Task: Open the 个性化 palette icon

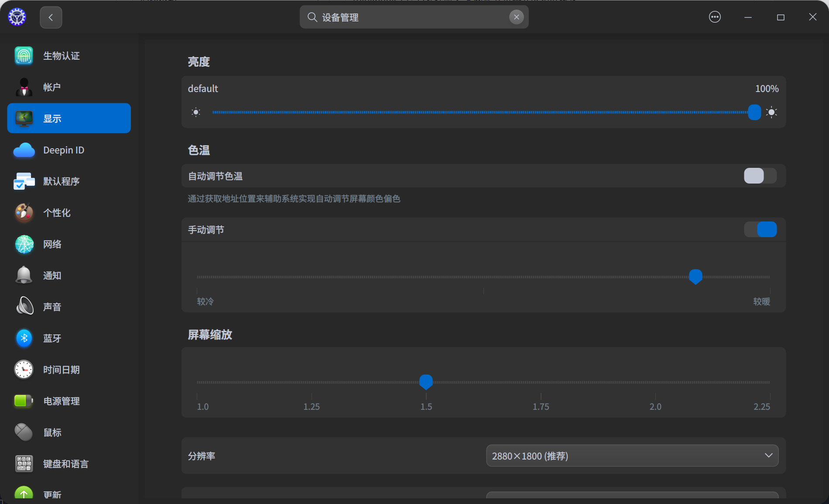Action: [24, 213]
